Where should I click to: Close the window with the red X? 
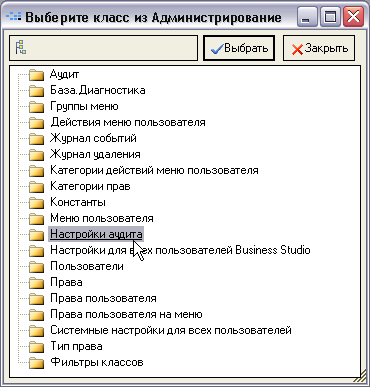[x=353, y=17]
